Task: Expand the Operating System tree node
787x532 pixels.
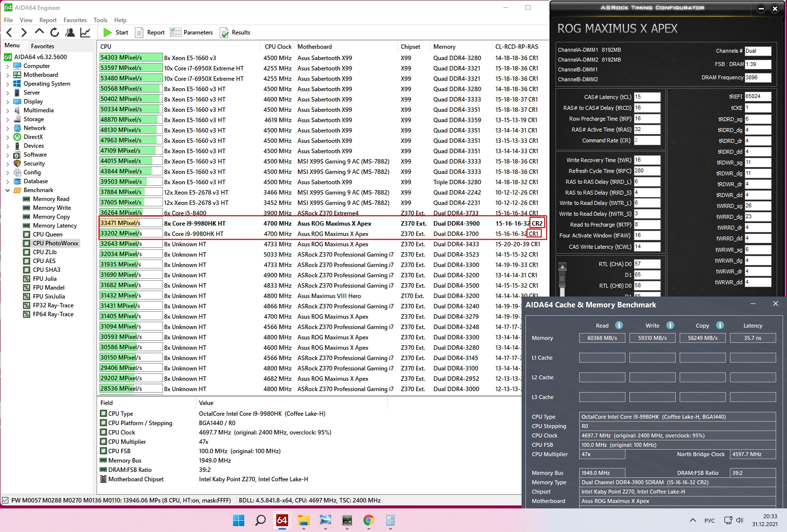Action: [7, 84]
